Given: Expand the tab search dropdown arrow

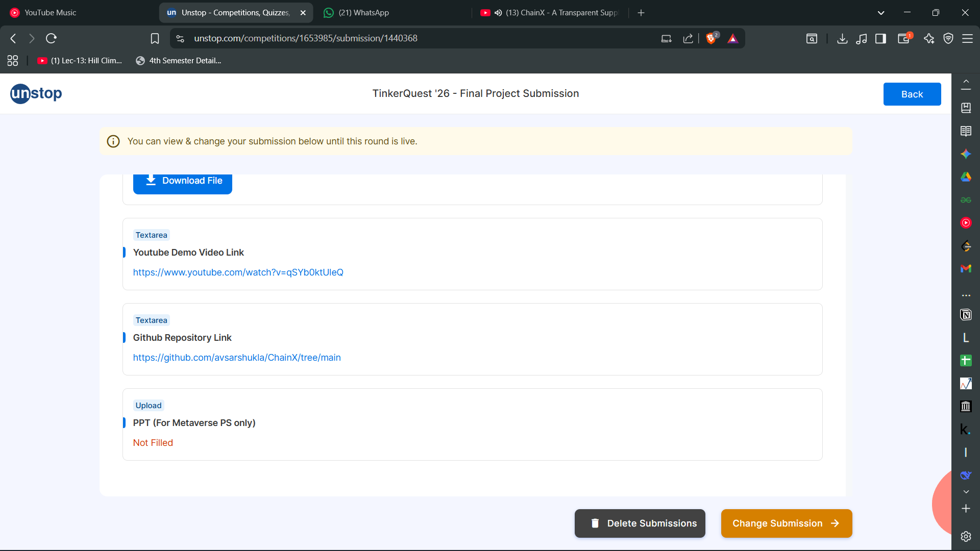Looking at the screenshot, I should click(880, 13).
